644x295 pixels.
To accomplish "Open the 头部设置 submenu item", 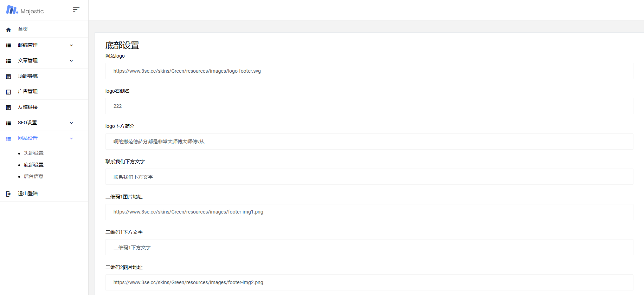I will click(x=34, y=153).
